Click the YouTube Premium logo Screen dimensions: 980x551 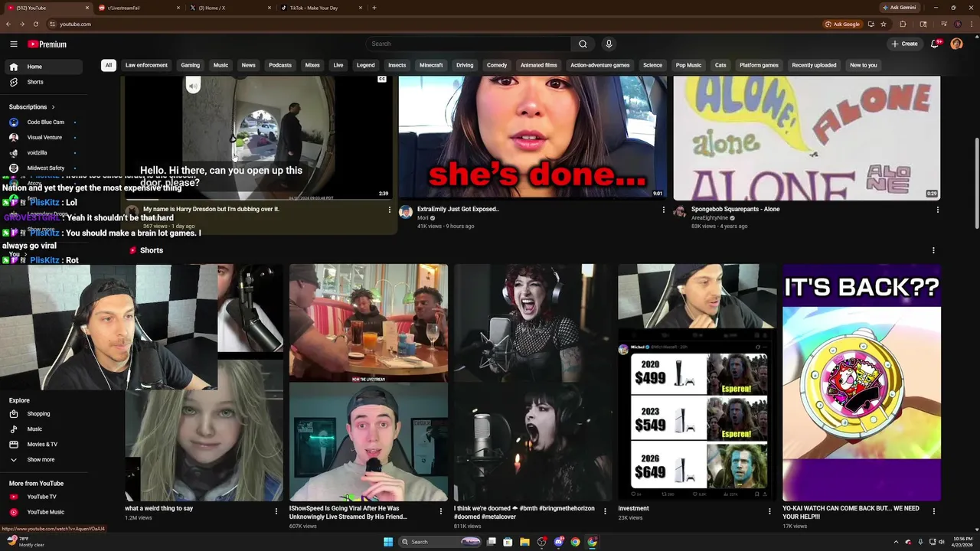(x=47, y=44)
